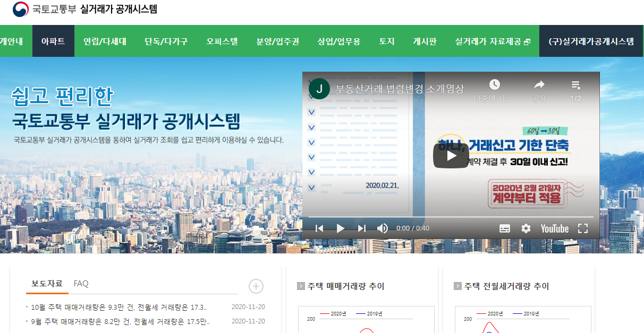Open the playlist 1/2 icon
Image resolution: width=644 pixels, height=333 pixels.
coord(576,84)
